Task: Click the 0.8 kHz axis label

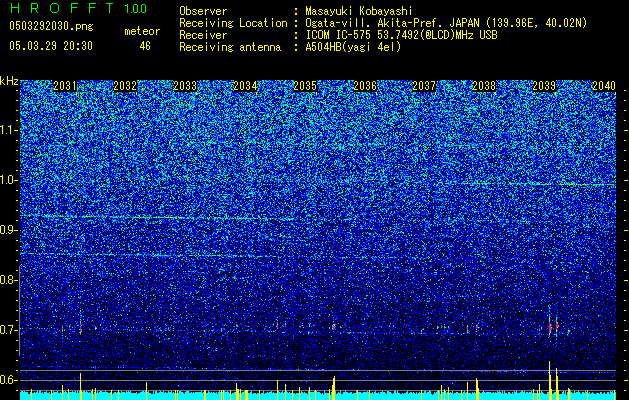Action: click(9, 280)
